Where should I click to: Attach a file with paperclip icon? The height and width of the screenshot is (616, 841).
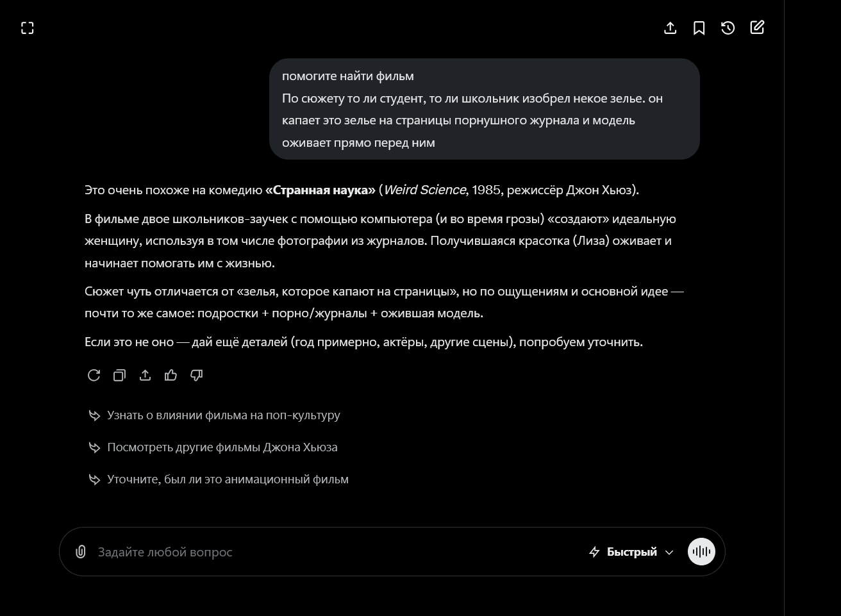point(80,551)
